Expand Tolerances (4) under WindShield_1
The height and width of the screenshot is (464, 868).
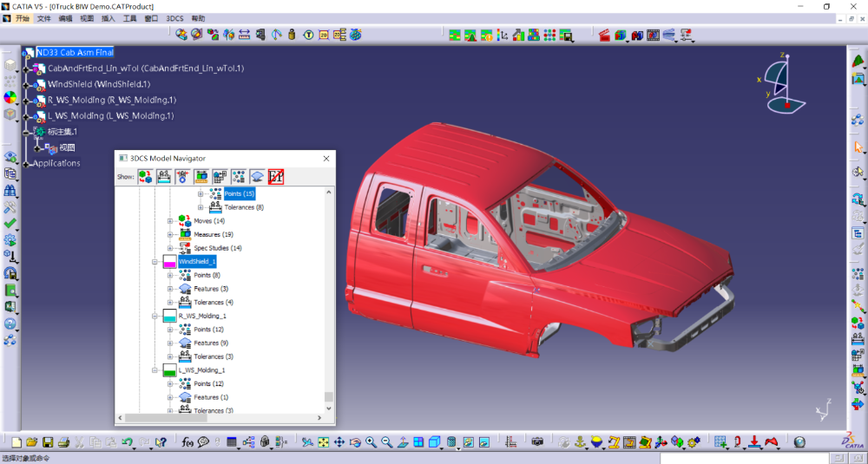pos(170,303)
